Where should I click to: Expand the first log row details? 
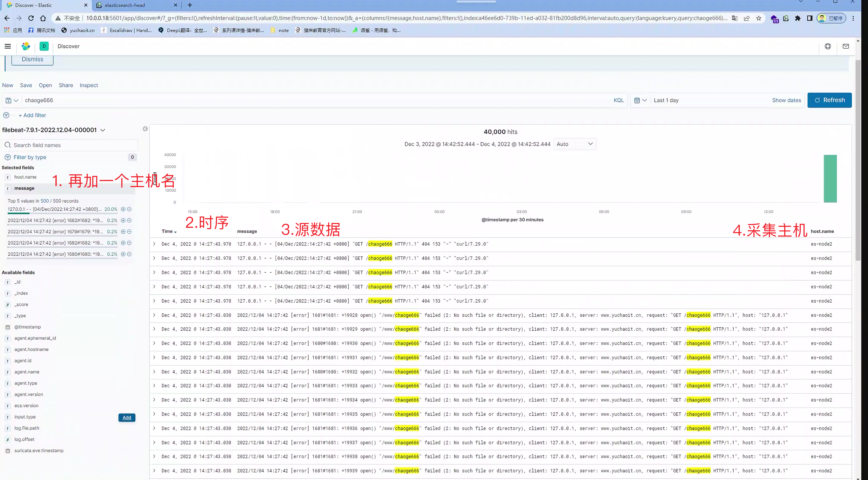154,244
